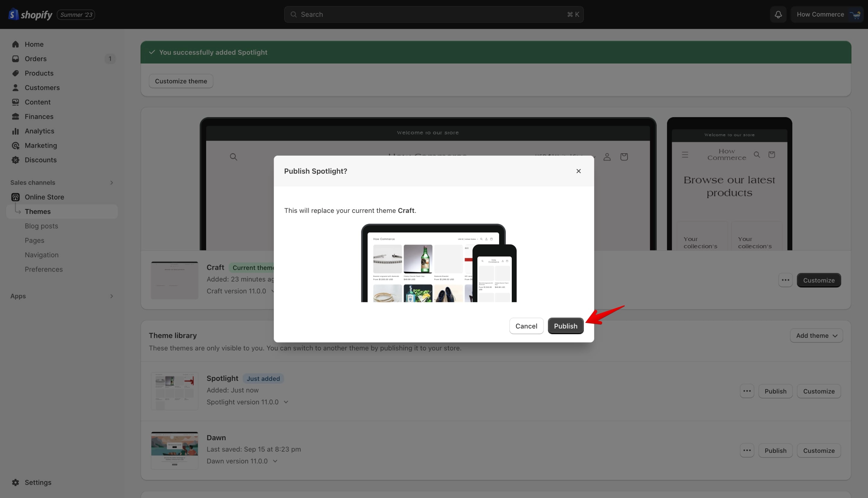Open Add theme dropdown
This screenshot has height=498, width=868.
[816, 335]
